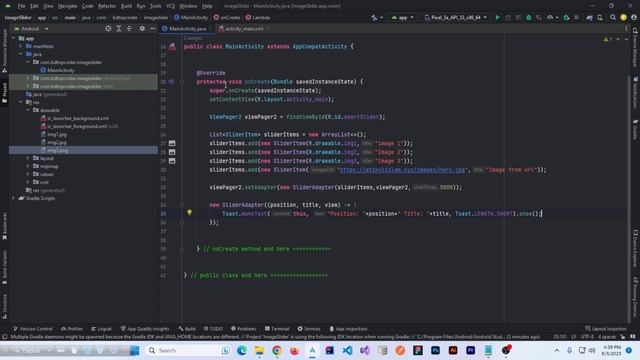Open Microsoft Edge from the taskbar
The image size is (640, 360).
pyautogui.click(x=242, y=350)
